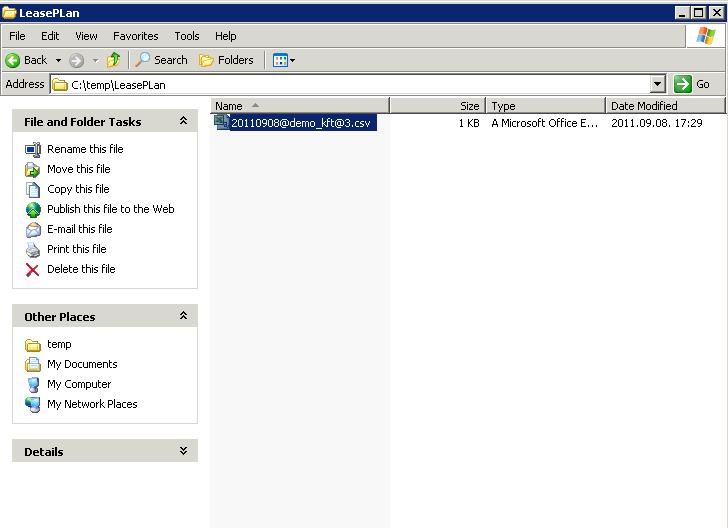728x528 pixels.
Task: Open the Edit menu
Action: [x=50, y=36]
